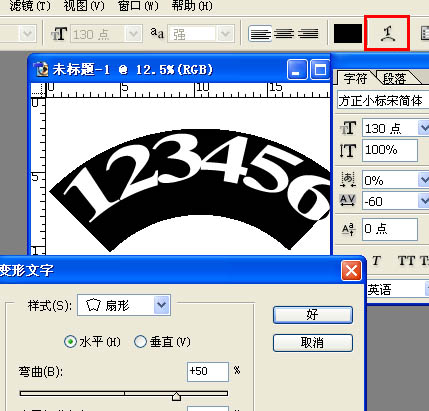Select center align text icon
This screenshot has width=429, height=411.
point(284,34)
